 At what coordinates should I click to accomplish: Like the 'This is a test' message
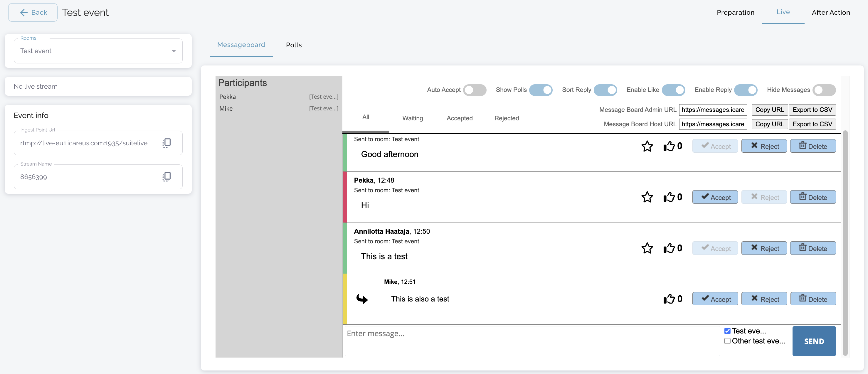click(669, 248)
